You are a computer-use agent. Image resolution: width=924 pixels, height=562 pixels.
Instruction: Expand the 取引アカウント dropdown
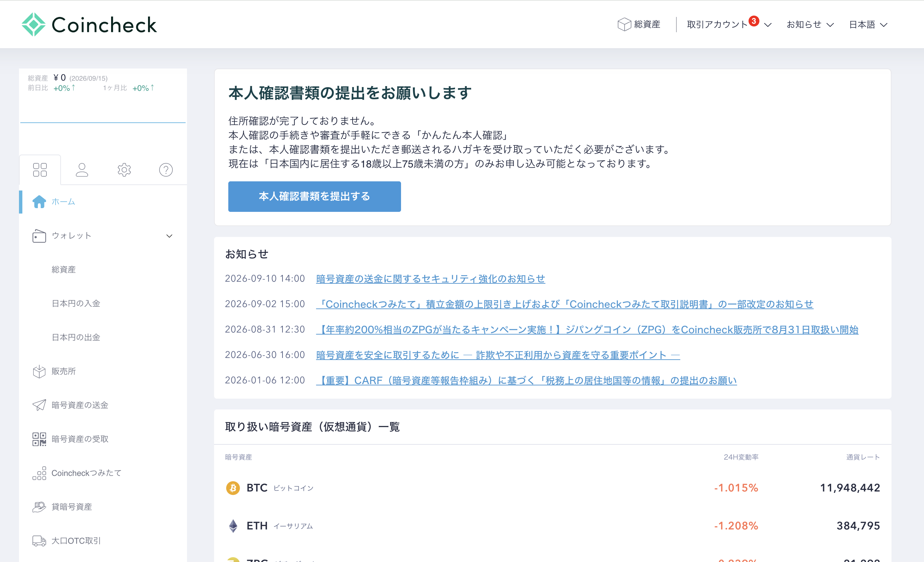click(x=729, y=24)
